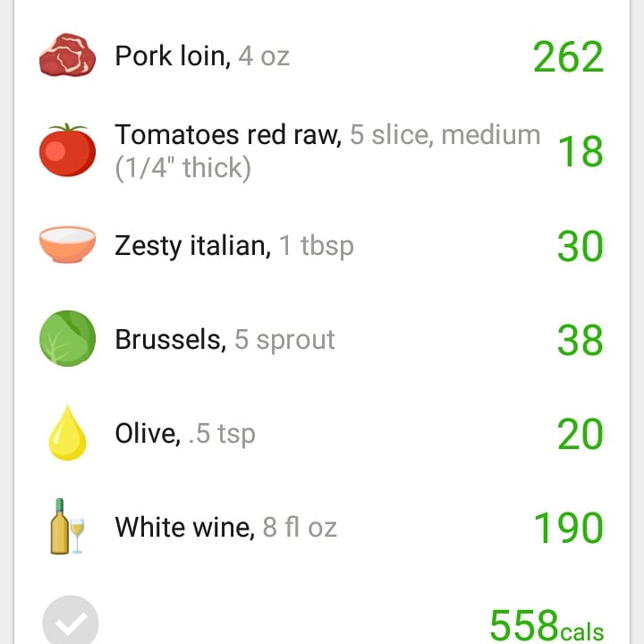Image resolution: width=644 pixels, height=644 pixels.
Task: Tap the 38 calorie value for Brussels
Action: [x=580, y=340]
